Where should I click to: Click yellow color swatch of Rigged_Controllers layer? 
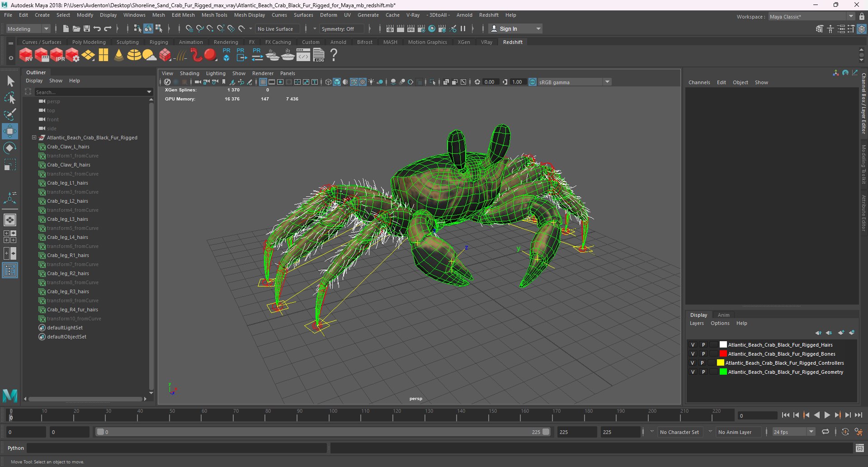tap(721, 363)
